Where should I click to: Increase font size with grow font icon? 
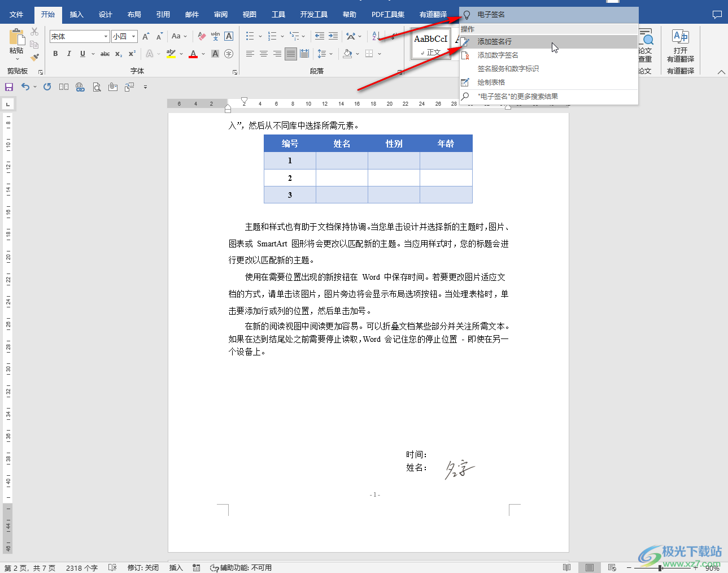146,37
